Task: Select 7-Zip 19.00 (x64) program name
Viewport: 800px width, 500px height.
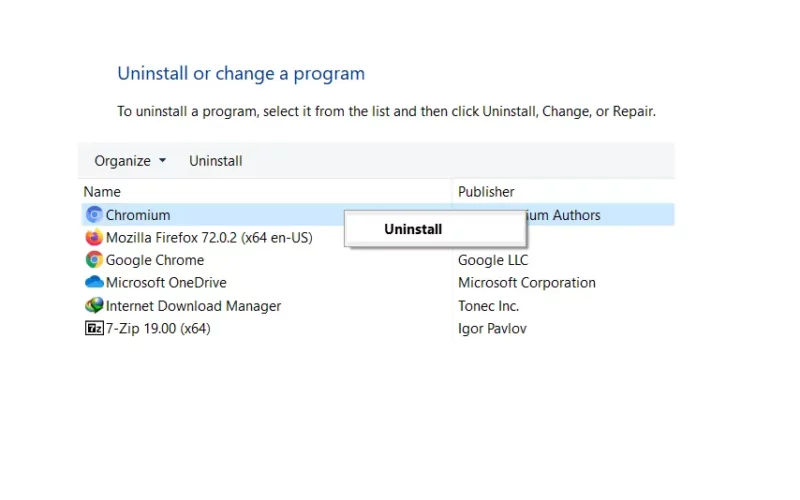Action: (158, 328)
